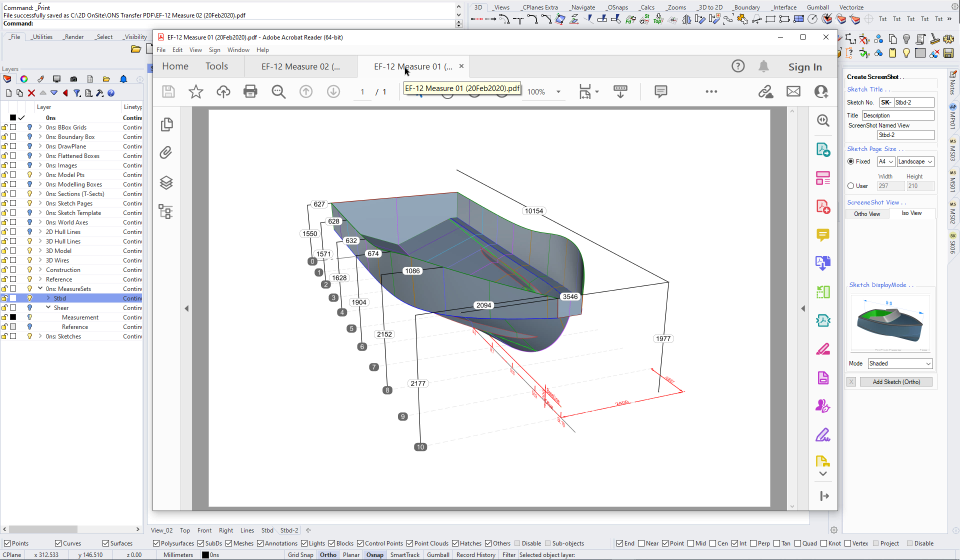Open the Landscape orientation dropdown
960x560 pixels.
[x=915, y=161]
